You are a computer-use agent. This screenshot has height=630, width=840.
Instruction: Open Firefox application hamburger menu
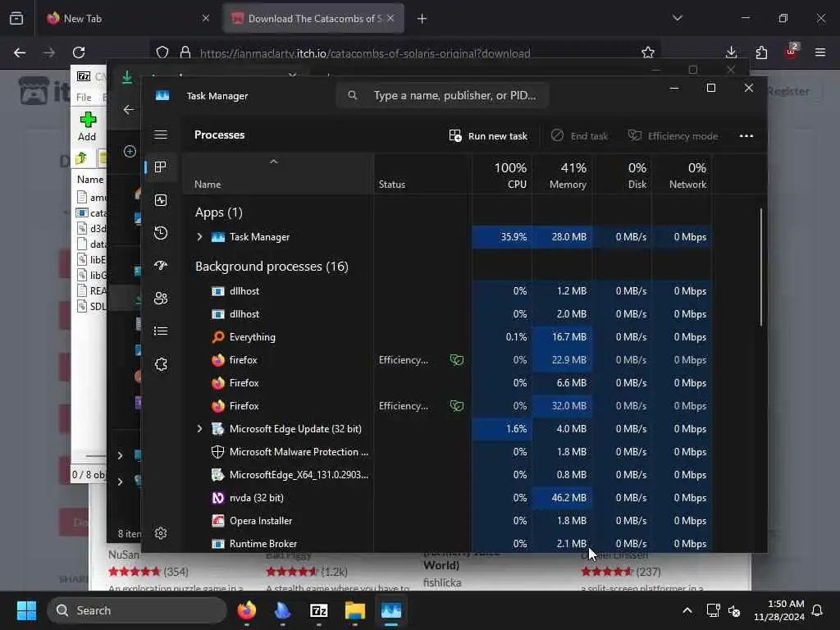(x=820, y=52)
